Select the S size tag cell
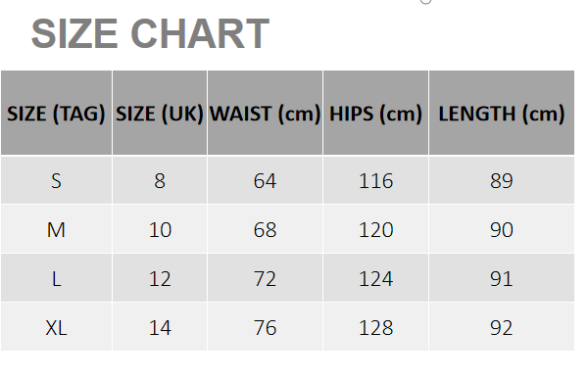588x380 pixels. [56, 180]
